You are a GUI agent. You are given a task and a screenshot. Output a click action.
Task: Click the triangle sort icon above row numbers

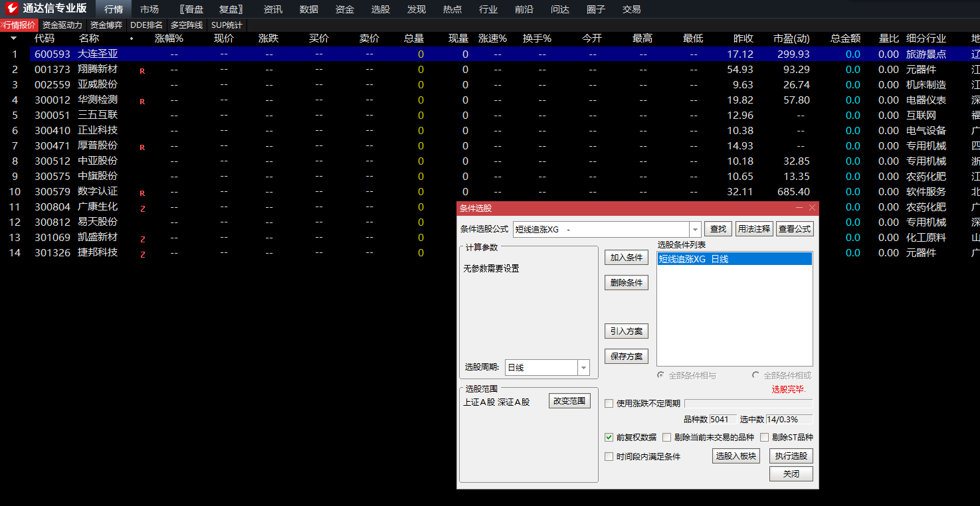point(13,39)
